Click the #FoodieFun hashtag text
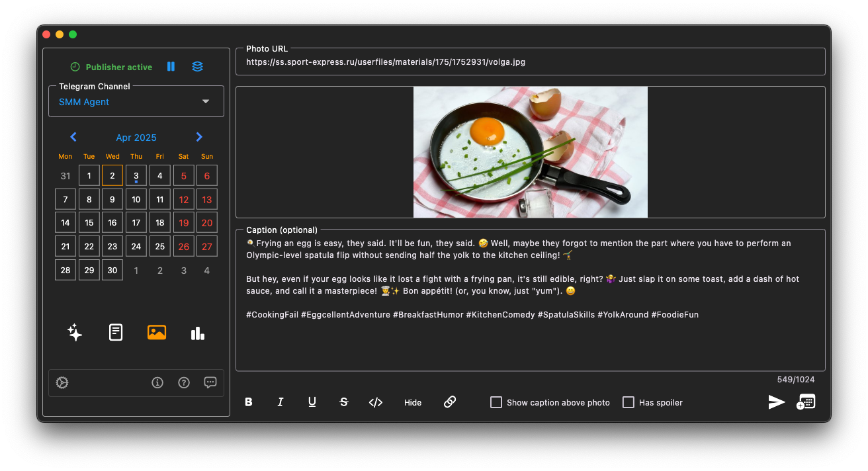Viewport: 868px width, 471px height. (x=675, y=315)
